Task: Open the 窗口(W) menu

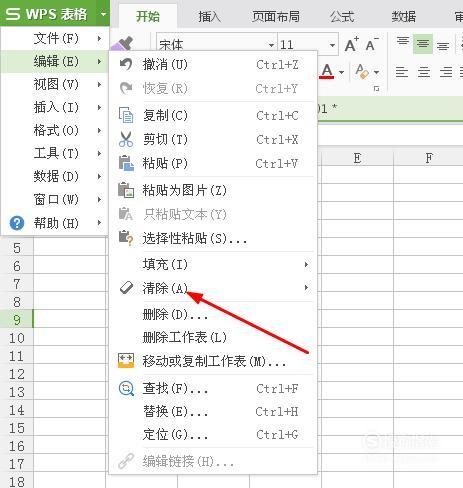Action: tap(55, 199)
